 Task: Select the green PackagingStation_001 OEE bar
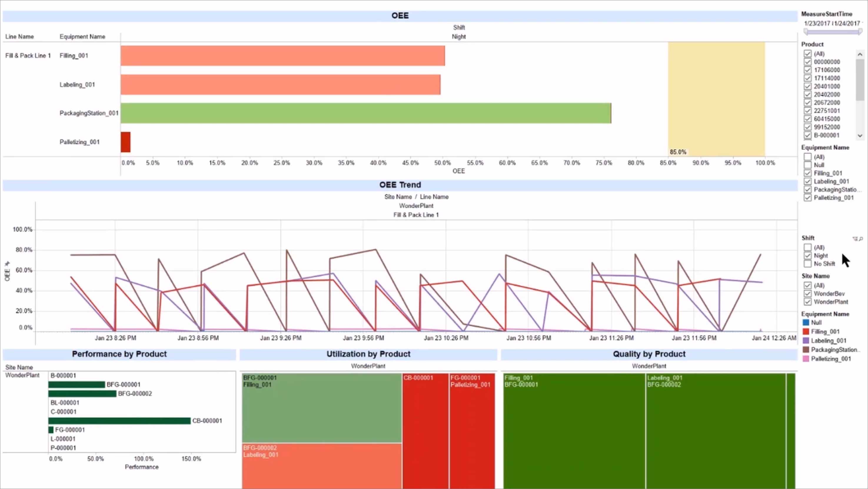(366, 113)
